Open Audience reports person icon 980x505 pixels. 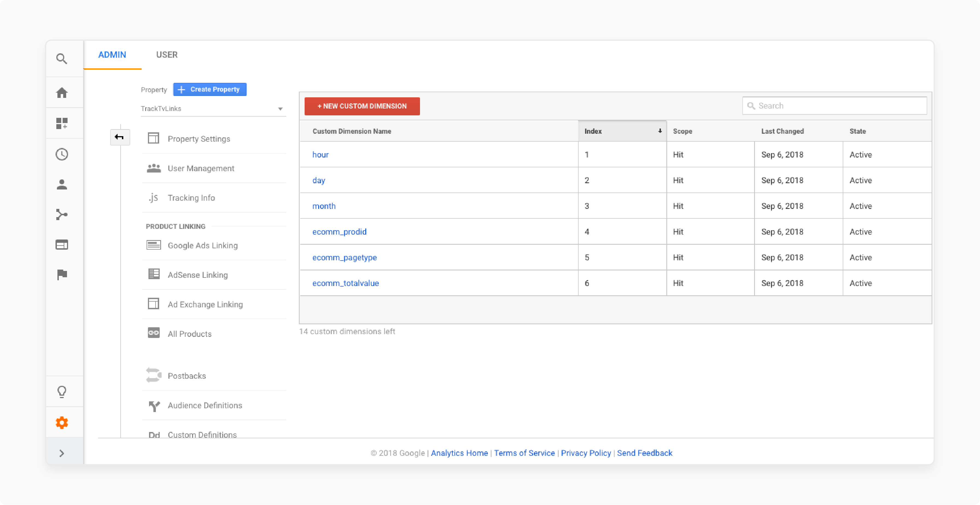click(x=62, y=185)
